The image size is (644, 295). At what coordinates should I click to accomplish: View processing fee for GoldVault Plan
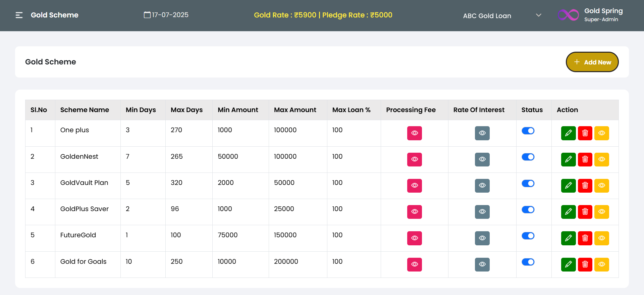pos(415,186)
